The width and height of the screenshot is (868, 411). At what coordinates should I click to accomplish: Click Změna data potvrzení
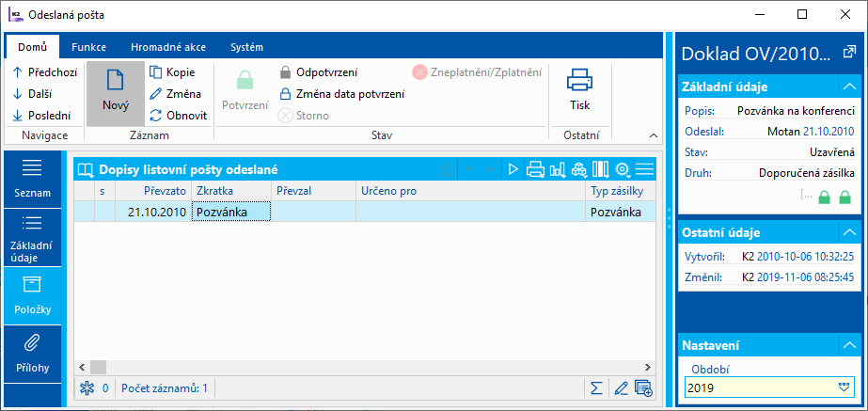341,94
